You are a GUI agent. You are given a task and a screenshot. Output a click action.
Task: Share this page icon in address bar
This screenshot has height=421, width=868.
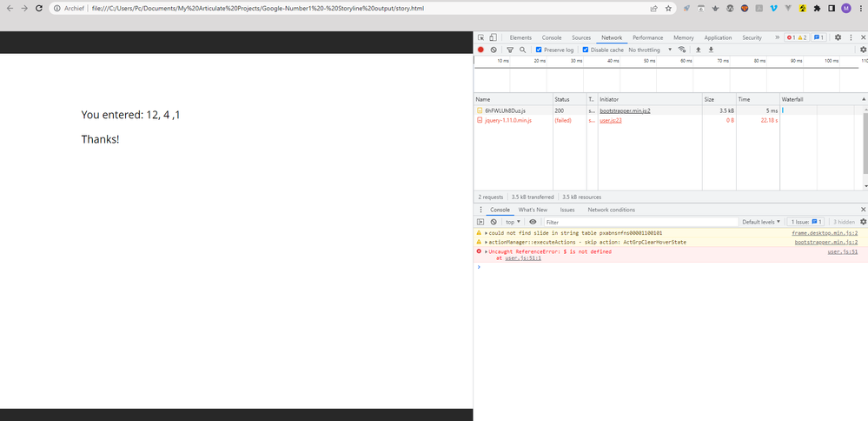click(x=653, y=9)
